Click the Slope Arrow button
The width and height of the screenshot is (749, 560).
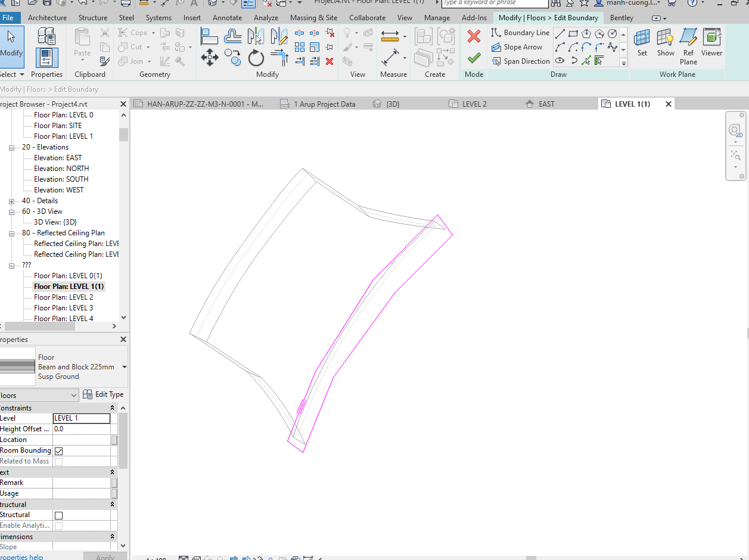click(517, 47)
